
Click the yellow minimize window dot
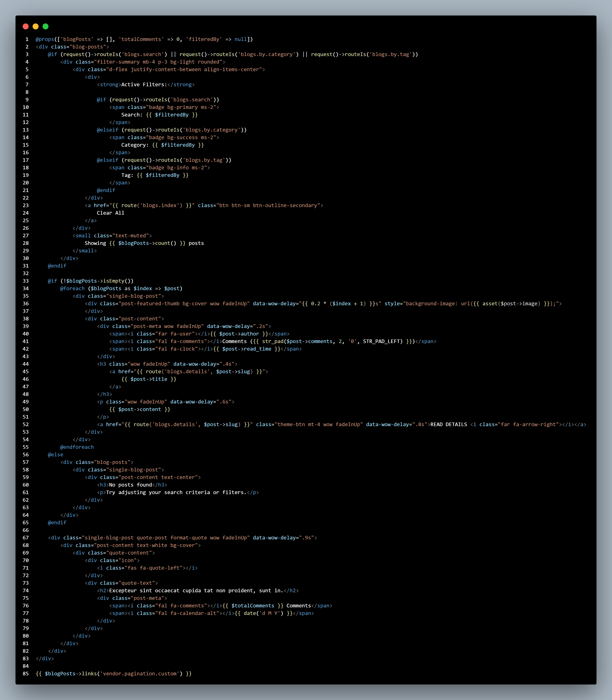coord(36,26)
